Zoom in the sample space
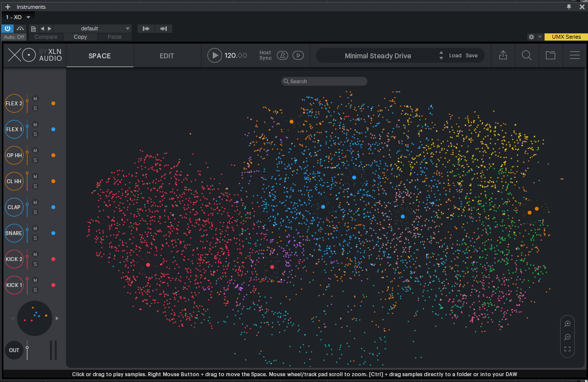588x382 pixels. pyautogui.click(x=567, y=324)
